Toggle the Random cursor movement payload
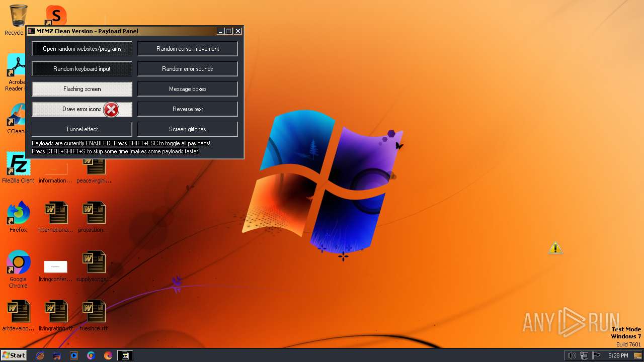 188,49
